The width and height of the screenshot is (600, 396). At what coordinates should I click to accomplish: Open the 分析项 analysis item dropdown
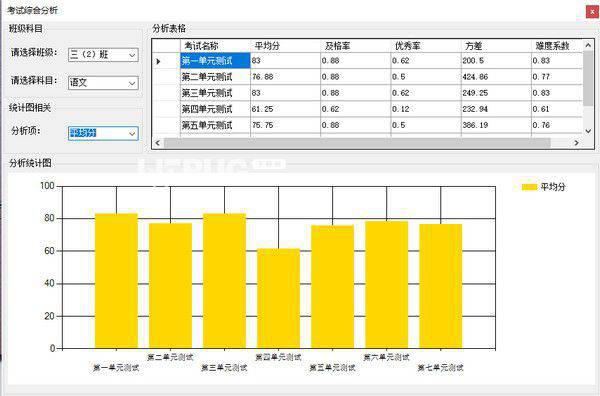pos(103,133)
